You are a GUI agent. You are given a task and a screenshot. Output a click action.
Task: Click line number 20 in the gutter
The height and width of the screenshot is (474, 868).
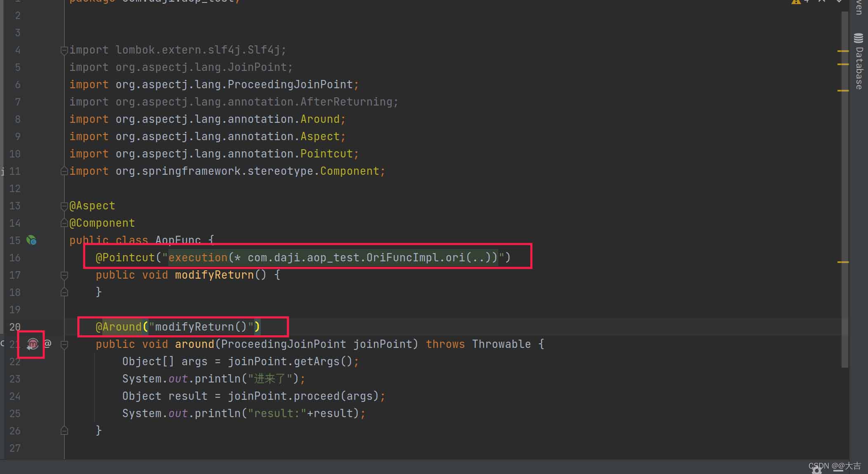[15, 327]
